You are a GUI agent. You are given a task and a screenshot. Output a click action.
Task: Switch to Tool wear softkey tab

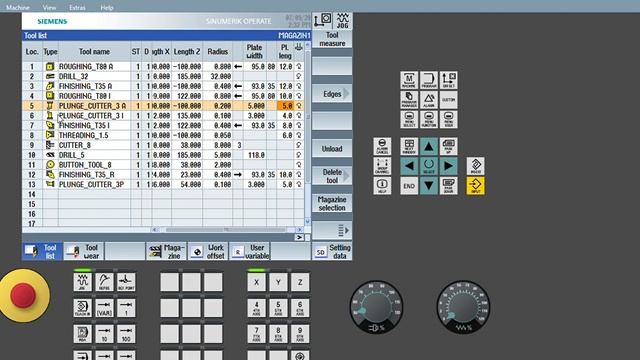(84, 251)
